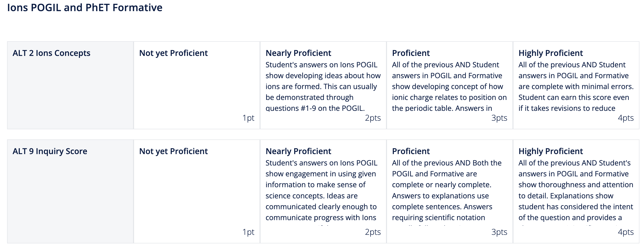Click the 4pts value in ALT 2 Ions Concepts row
The width and height of the screenshot is (644, 251).
(626, 118)
